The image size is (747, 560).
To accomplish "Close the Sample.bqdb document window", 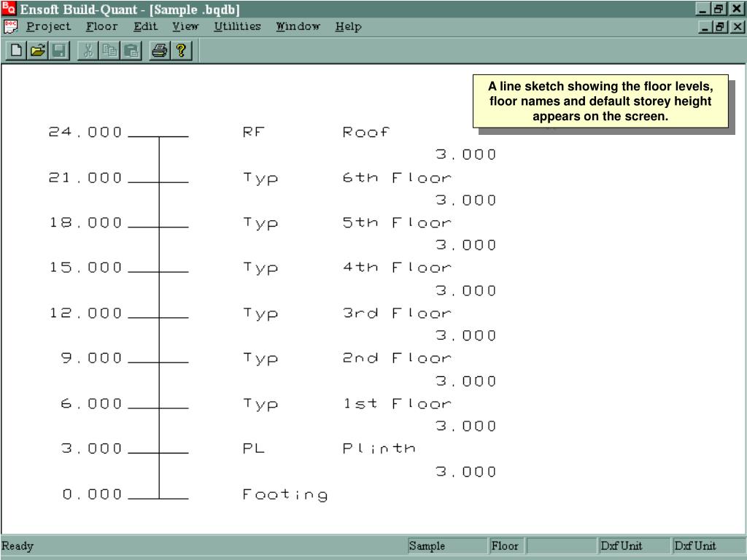I will [737, 27].
